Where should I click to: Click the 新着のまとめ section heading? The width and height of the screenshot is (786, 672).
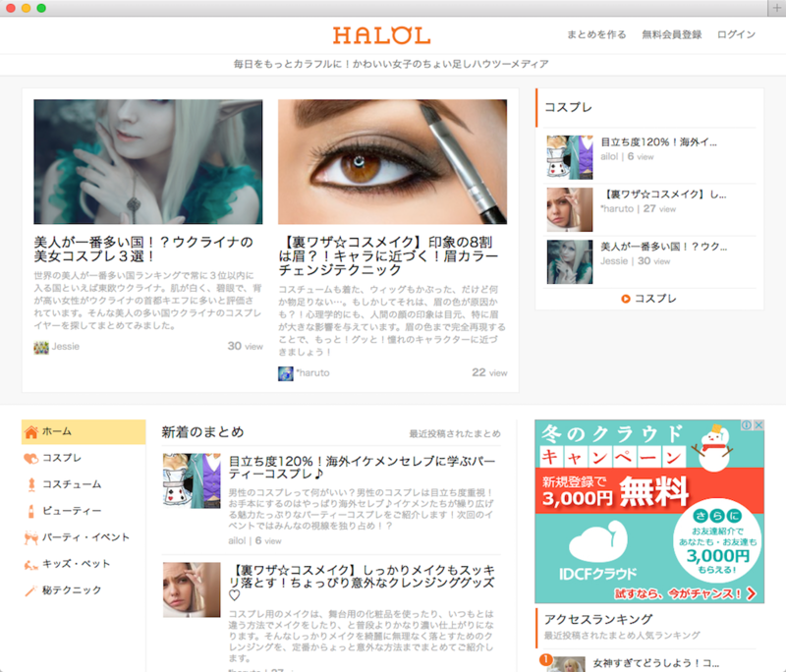[x=202, y=432]
